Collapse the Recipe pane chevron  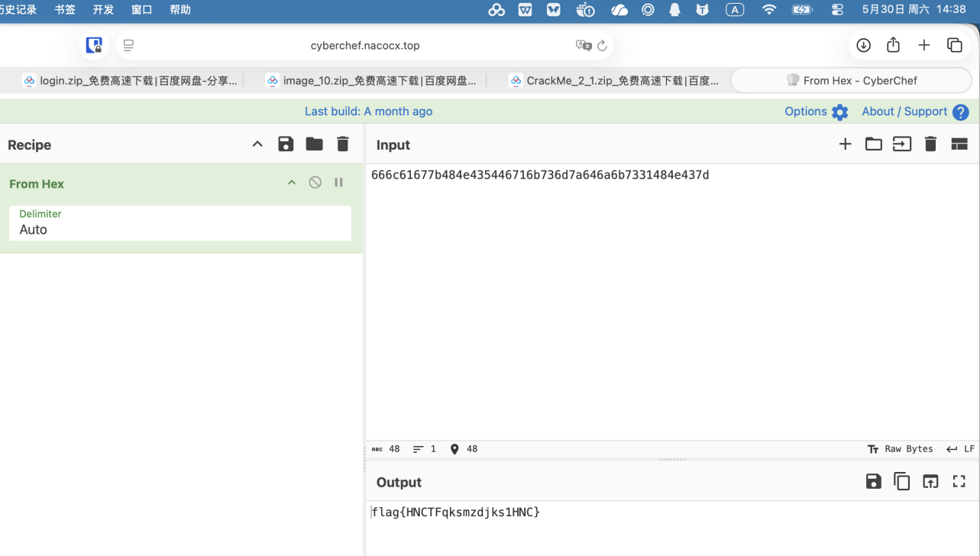pyautogui.click(x=257, y=144)
